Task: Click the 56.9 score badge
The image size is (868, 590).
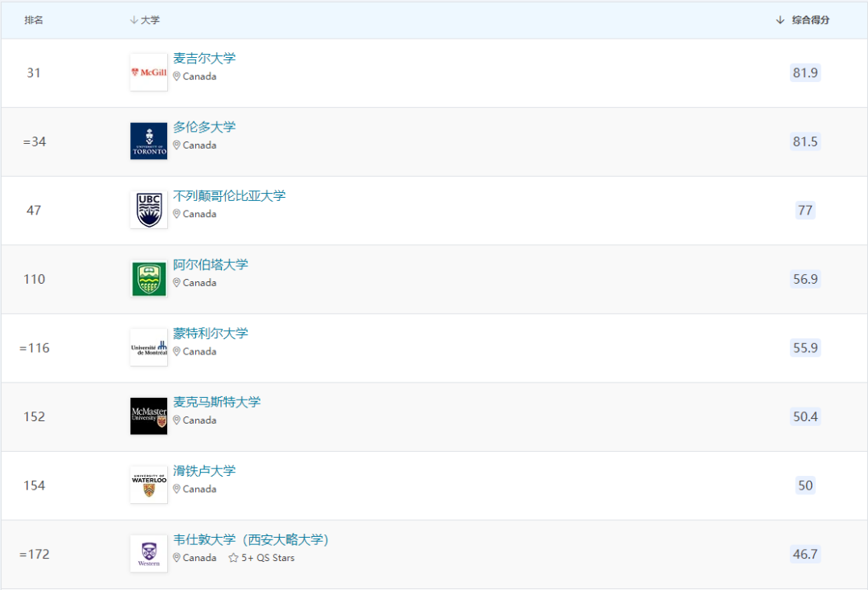Action: click(805, 279)
